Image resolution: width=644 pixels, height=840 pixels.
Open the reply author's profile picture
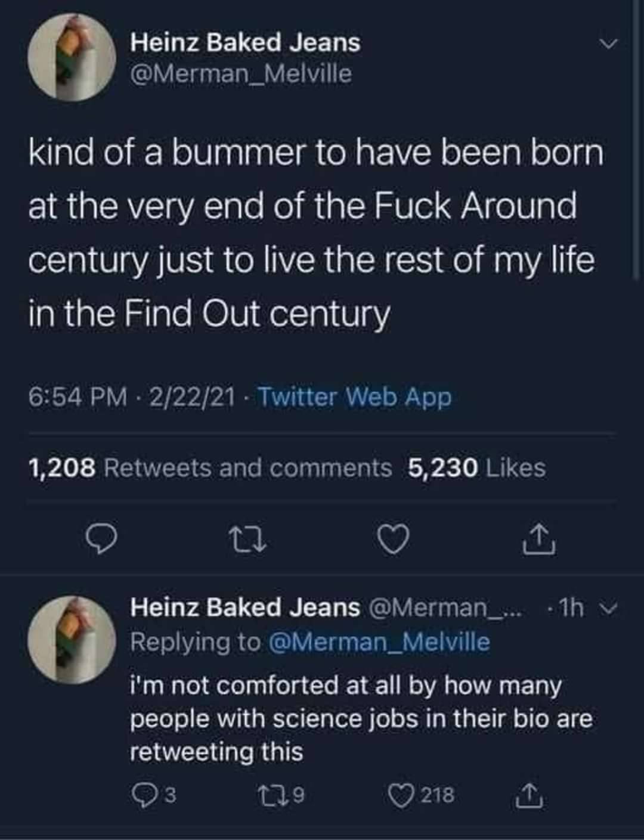click(72, 639)
